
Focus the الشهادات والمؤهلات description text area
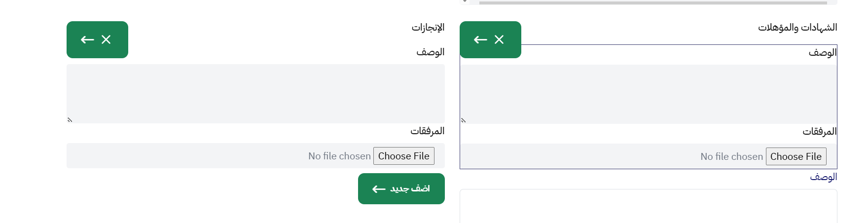click(648, 94)
